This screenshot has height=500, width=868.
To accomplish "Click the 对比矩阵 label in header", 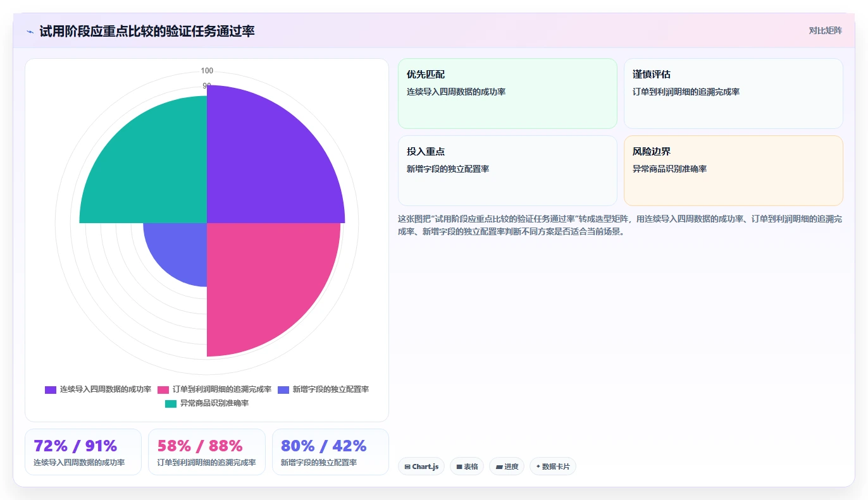I will coord(825,30).
